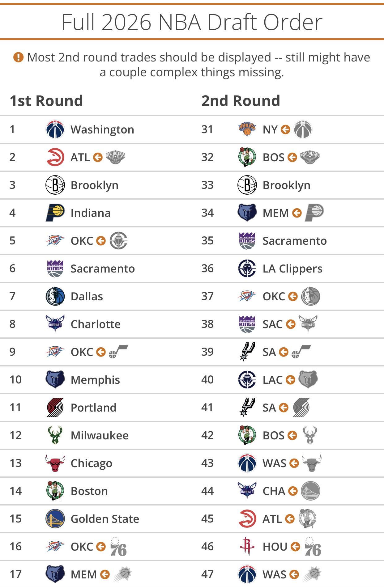384x588 pixels.
Task: Click the Golden State Warriors logo at pick 15
Action: (x=55, y=519)
